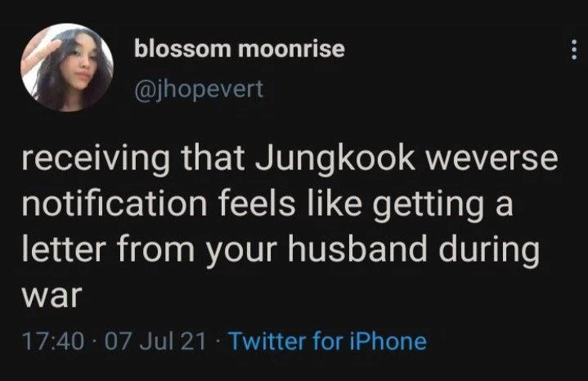The width and height of the screenshot is (588, 381).
Task: Click the word moonrise in the display name
Action: (x=292, y=49)
